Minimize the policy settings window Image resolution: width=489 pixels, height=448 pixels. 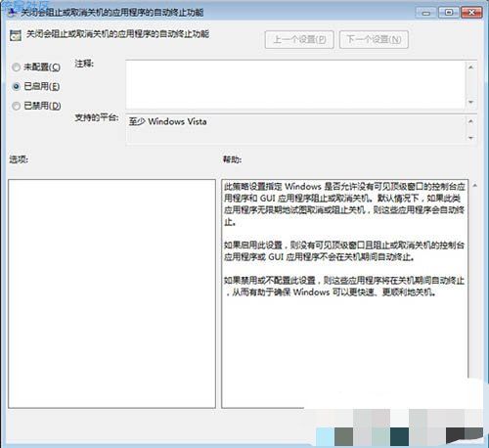point(425,13)
